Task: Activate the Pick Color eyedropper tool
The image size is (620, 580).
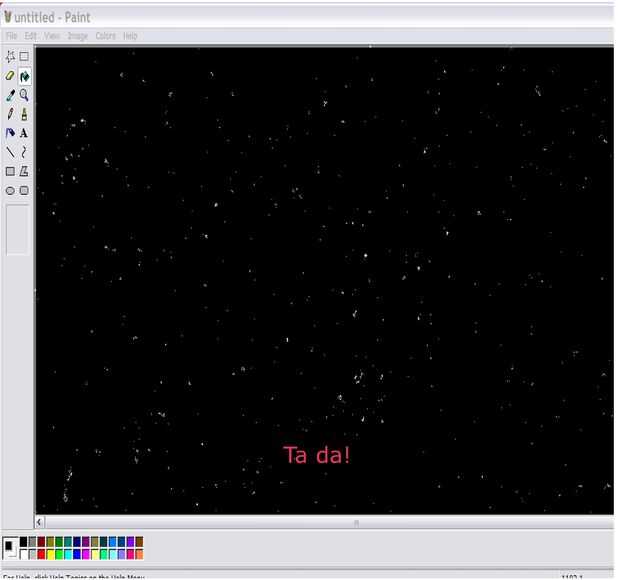Action: click(x=10, y=95)
